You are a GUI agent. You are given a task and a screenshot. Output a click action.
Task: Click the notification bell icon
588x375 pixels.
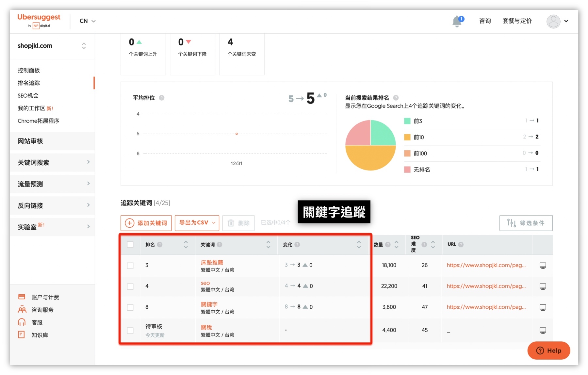(457, 21)
